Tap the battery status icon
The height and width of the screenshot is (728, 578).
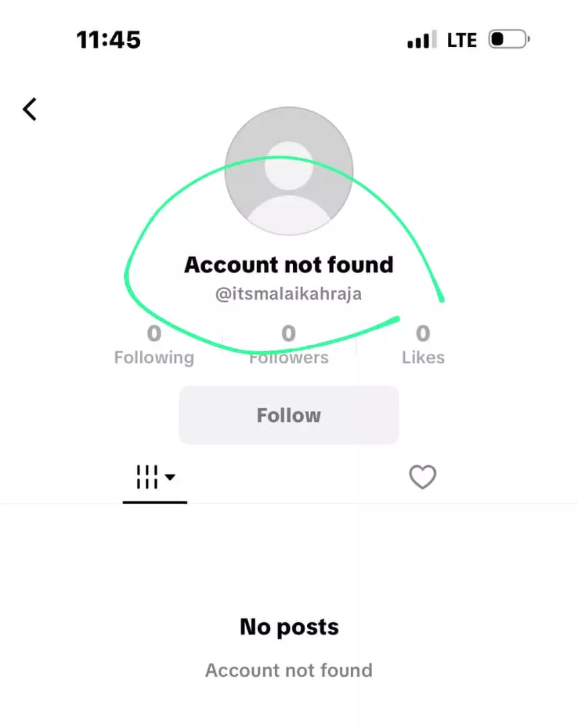tap(509, 40)
